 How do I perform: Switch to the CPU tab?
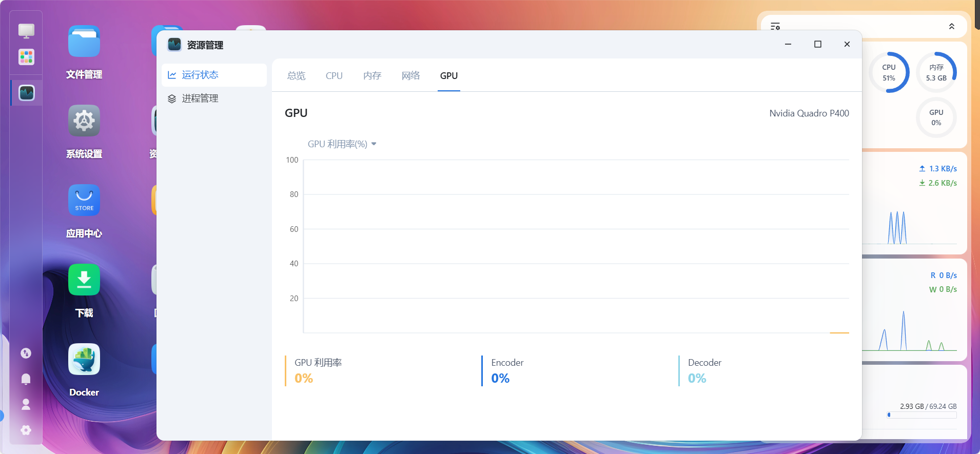(x=334, y=76)
